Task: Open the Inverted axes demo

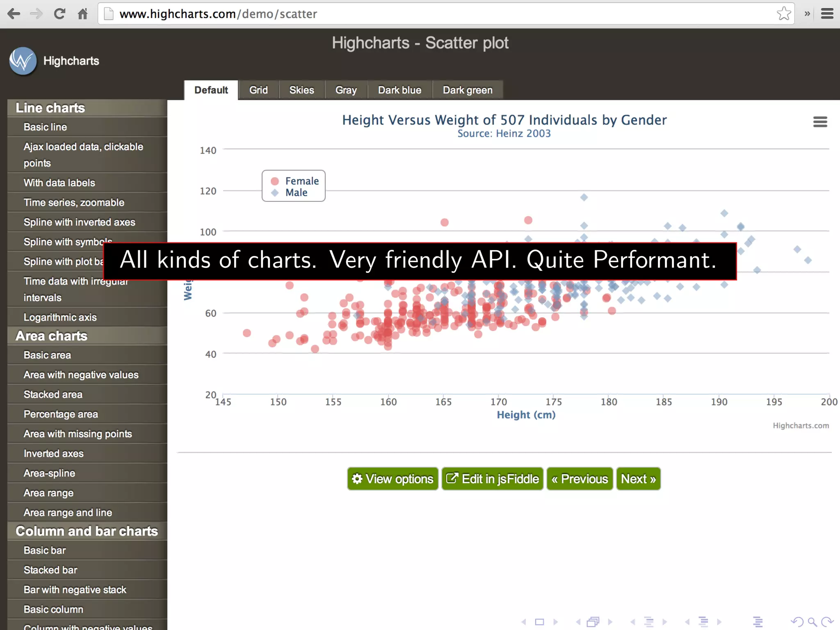Action: (87, 454)
